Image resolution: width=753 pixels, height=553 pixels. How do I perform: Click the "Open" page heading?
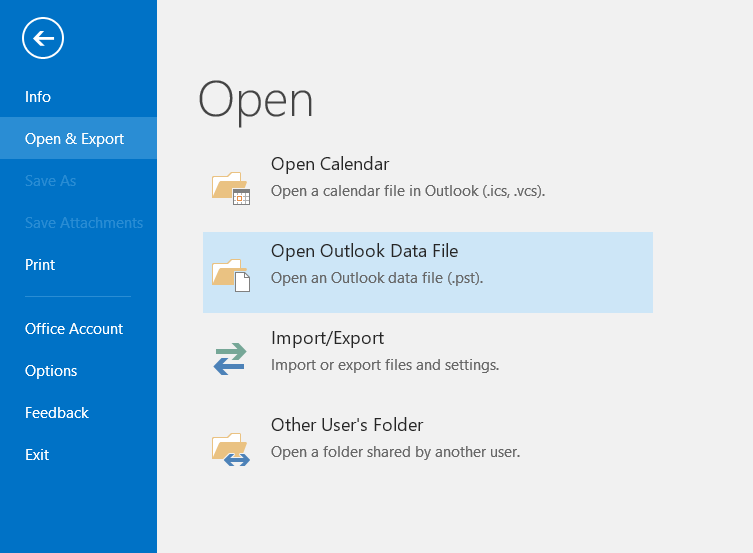(256, 100)
